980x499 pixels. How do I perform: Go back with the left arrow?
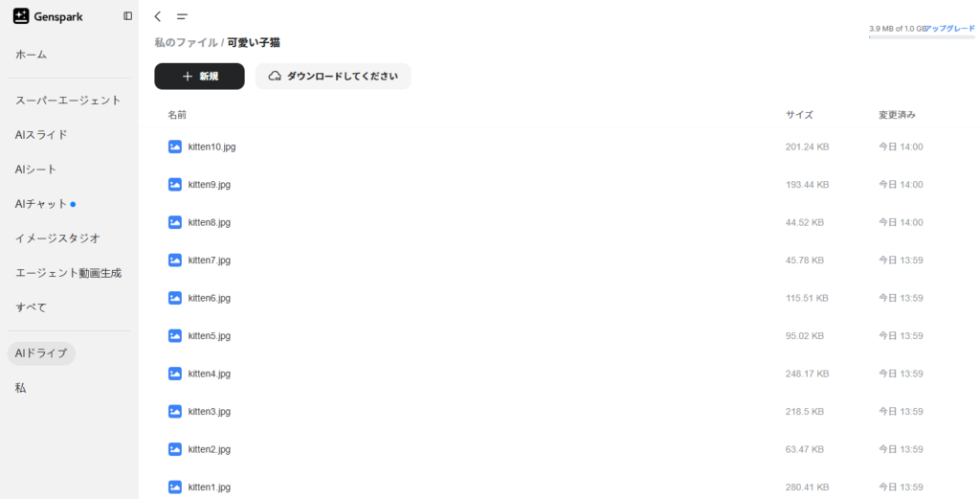(158, 16)
